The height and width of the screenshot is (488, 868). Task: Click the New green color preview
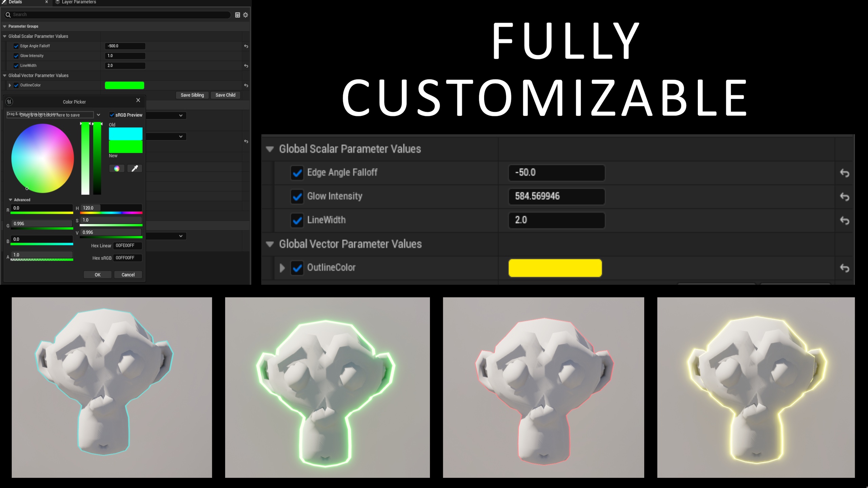(125, 146)
